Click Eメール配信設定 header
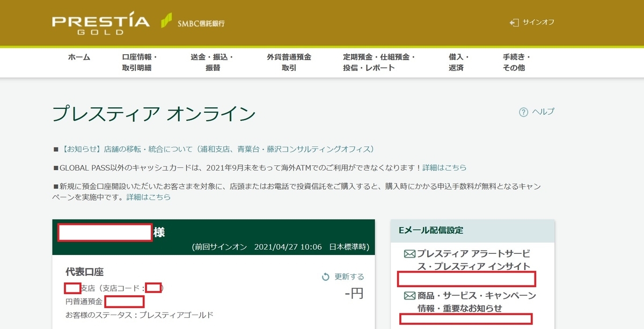Viewport: 644px width, 329px height. point(431,230)
